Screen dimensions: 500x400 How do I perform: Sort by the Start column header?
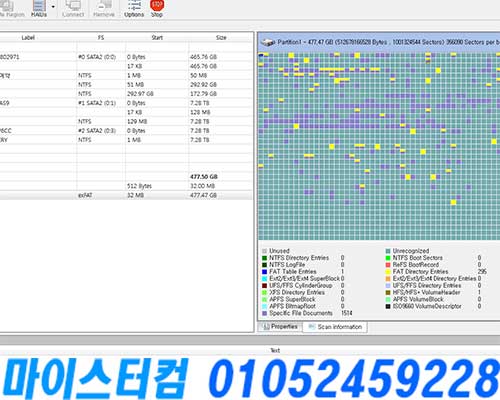[157, 38]
